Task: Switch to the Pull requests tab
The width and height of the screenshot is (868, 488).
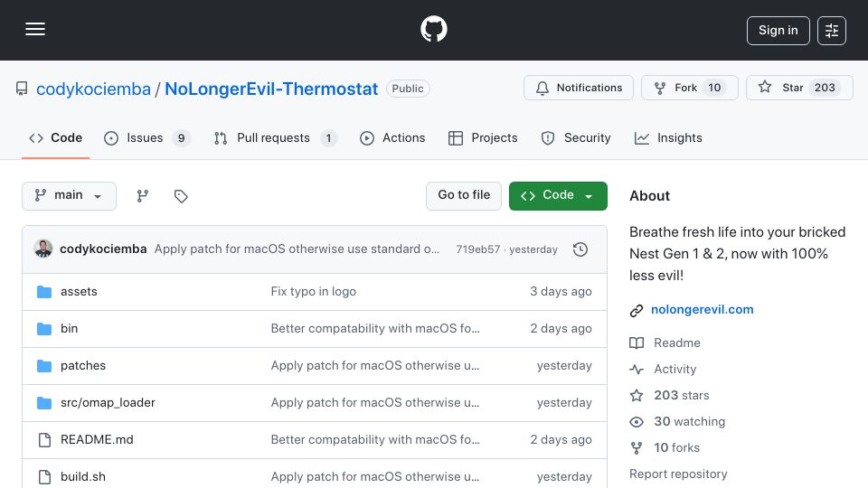Action: point(275,137)
